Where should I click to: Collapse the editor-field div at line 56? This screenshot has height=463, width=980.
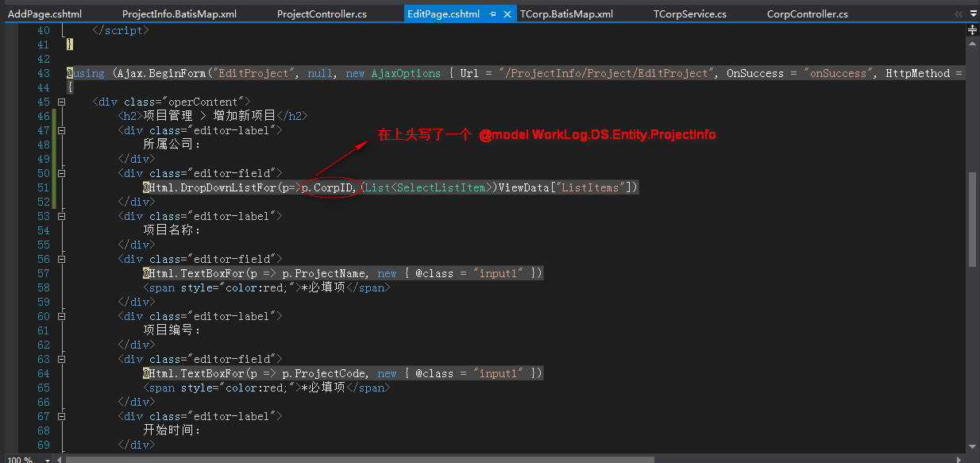tap(61, 259)
